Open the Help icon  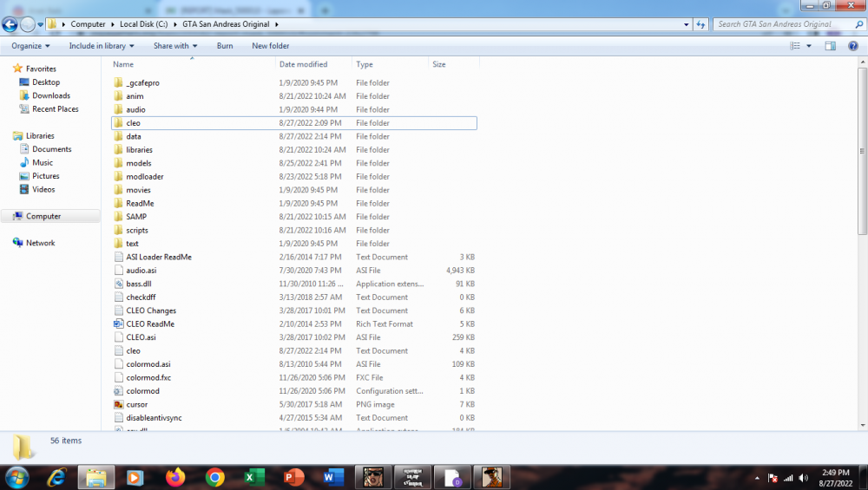point(853,46)
